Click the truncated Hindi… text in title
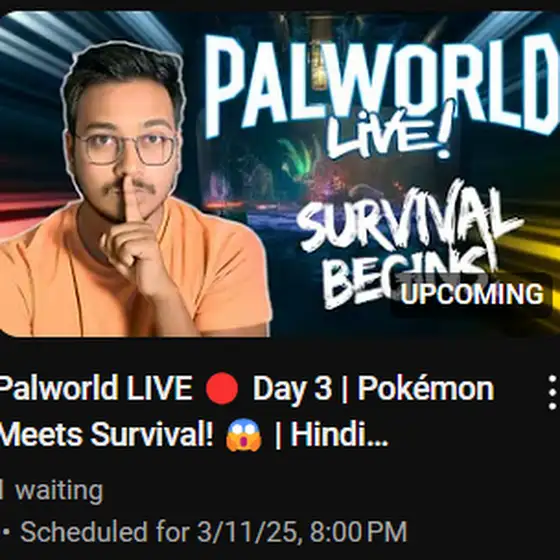 339,435
